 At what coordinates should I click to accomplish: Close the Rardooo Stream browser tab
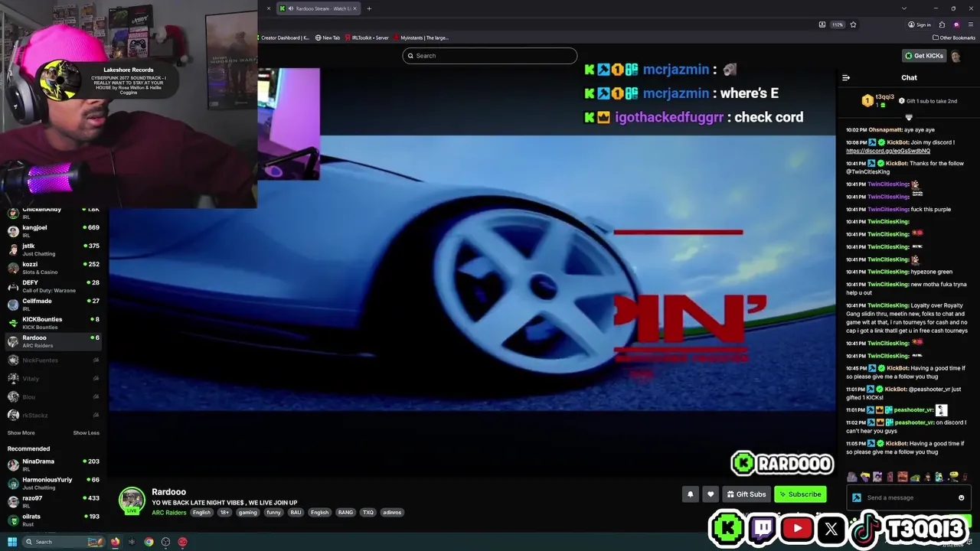(x=354, y=8)
